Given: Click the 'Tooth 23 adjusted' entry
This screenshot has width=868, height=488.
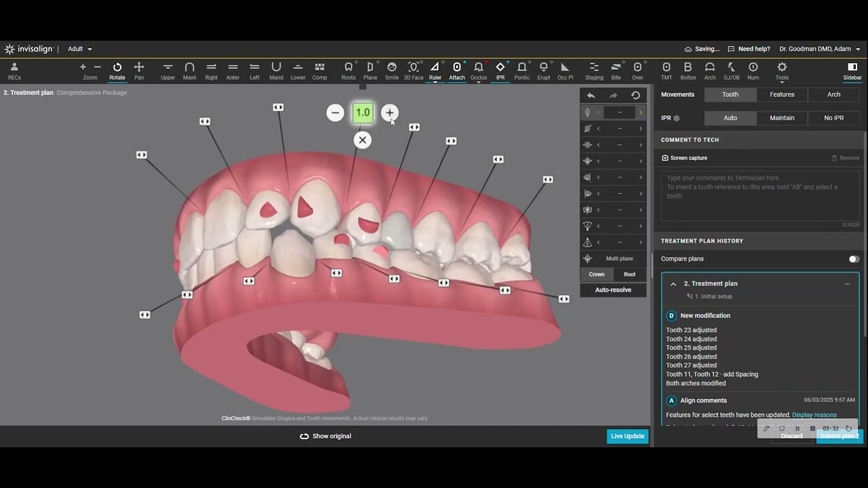Looking at the screenshot, I should coord(691,330).
